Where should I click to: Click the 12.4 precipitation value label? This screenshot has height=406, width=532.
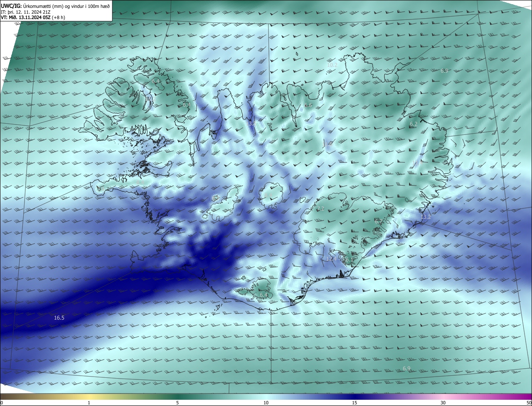tap(331, 259)
